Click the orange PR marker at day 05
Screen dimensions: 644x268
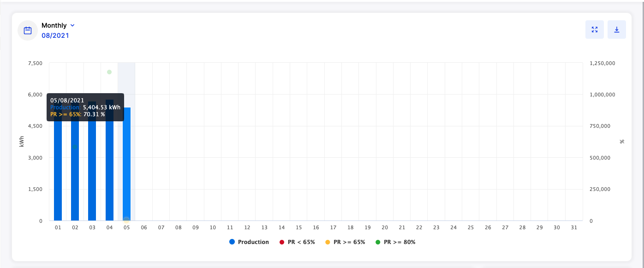point(126,220)
